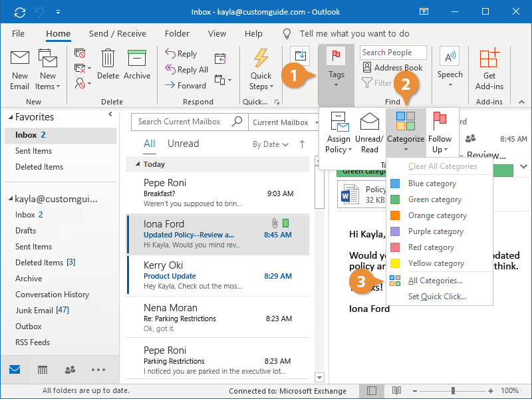Switch to Calendar view in bottom navigation

(x=43, y=370)
